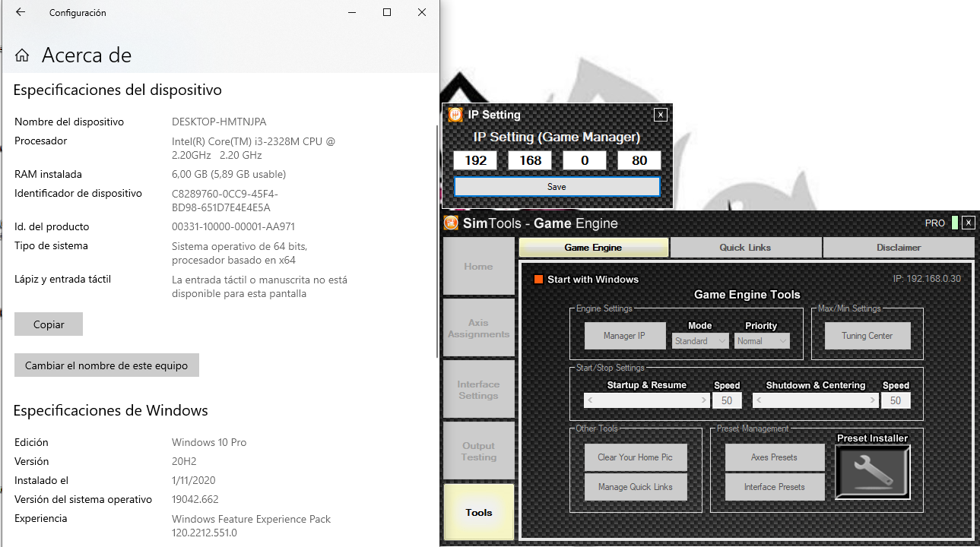The image size is (980, 547).
Task: Select the Interface Settings sidebar tab
Action: (x=478, y=390)
